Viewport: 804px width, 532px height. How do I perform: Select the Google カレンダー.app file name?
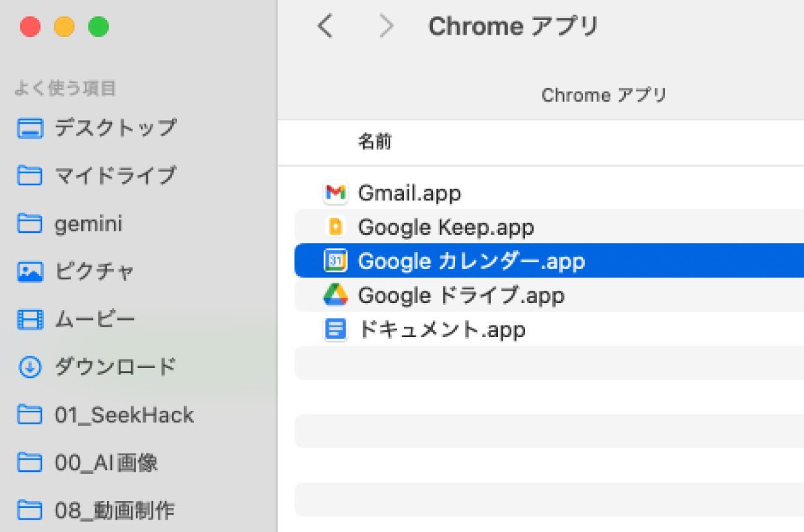coord(471,261)
